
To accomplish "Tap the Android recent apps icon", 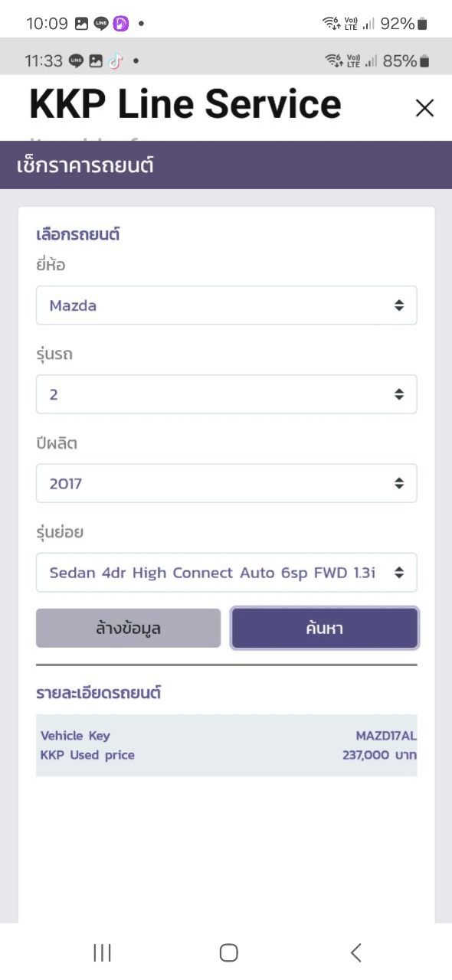I will 102,952.
